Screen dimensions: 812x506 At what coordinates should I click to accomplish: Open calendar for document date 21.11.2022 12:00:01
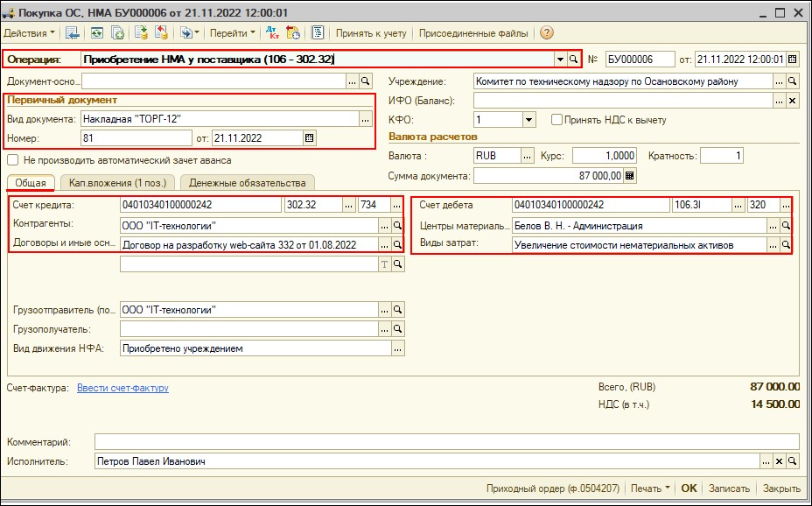point(792,60)
